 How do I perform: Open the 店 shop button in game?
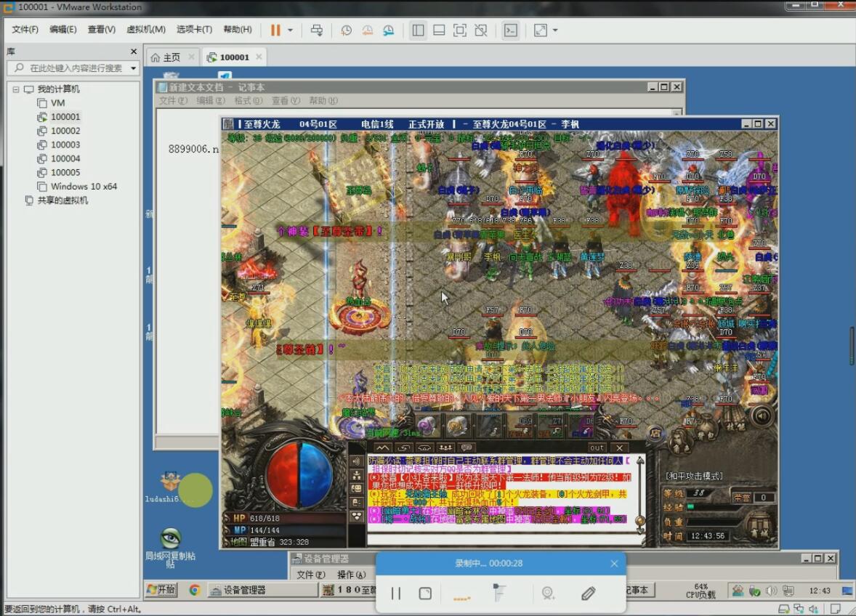(655, 434)
